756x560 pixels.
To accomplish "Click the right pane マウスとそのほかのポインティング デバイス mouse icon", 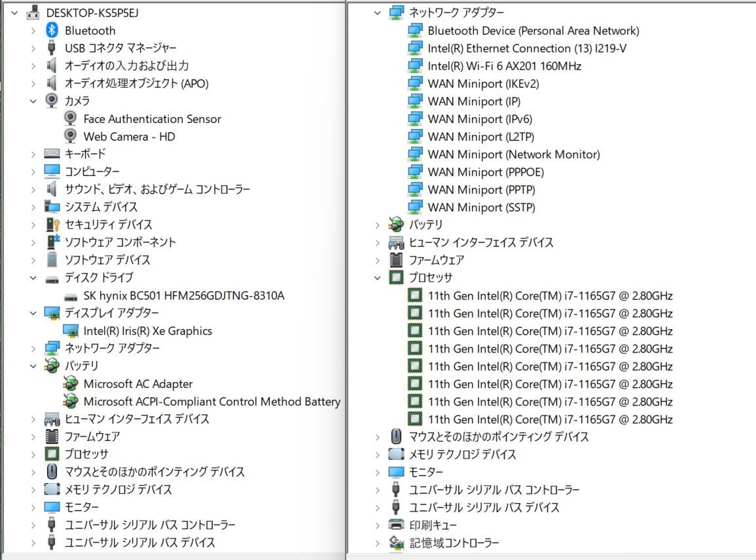I will pyautogui.click(x=396, y=436).
